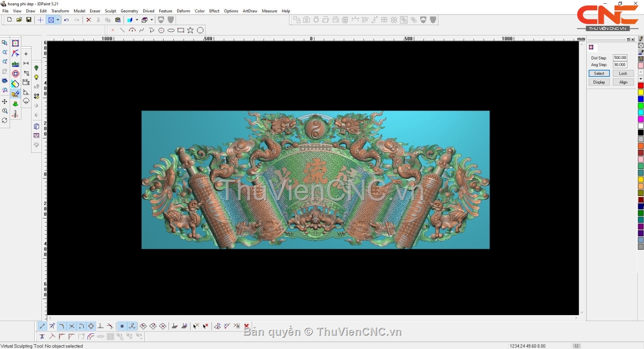This screenshot has width=644, height=349.
Task: Pick the magenta color swatch
Action: click(x=641, y=119)
